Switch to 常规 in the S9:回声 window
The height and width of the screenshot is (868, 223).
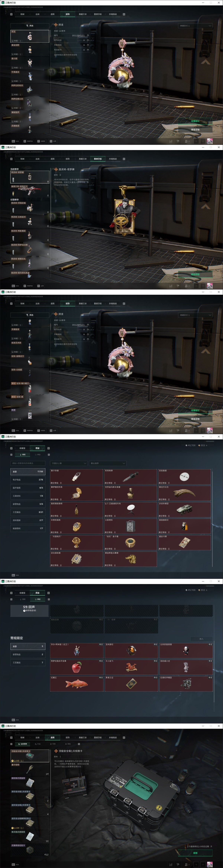23,599
